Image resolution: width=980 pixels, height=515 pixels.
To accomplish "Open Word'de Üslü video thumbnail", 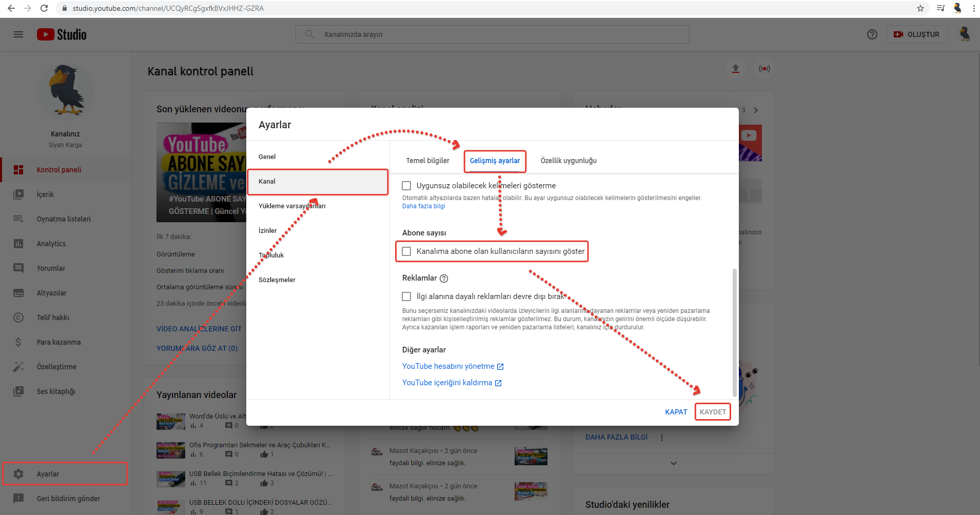I will click(x=171, y=421).
